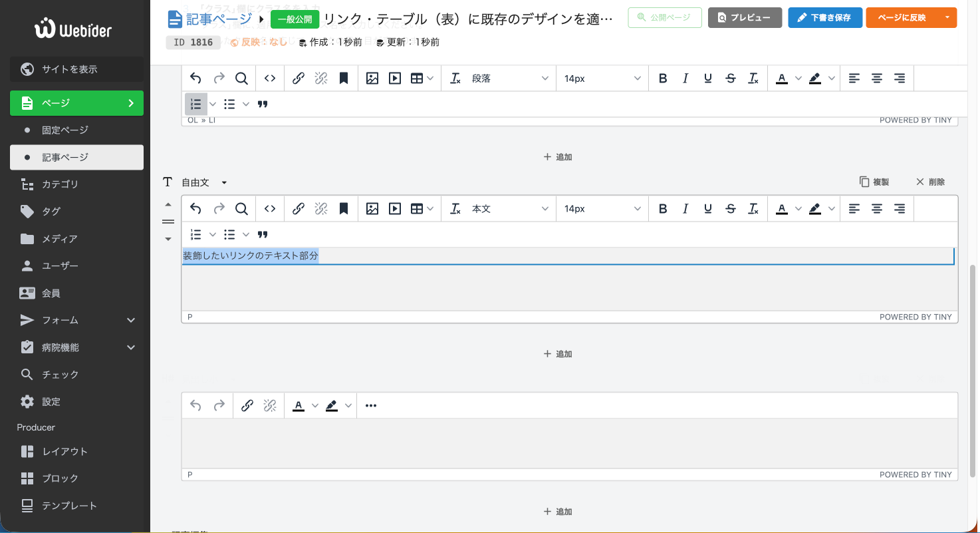This screenshot has height=533, width=980.
Task: Duplicate the block using 複製
Action: point(874,181)
